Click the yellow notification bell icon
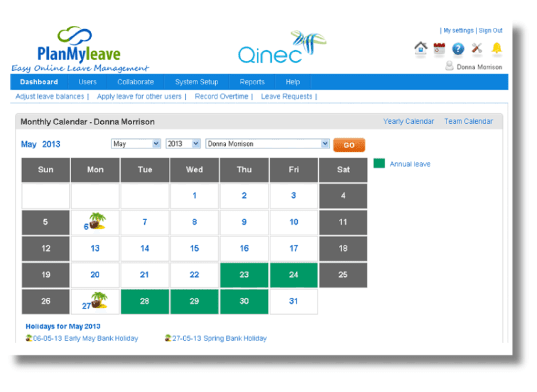The image size is (537, 392). [496, 48]
